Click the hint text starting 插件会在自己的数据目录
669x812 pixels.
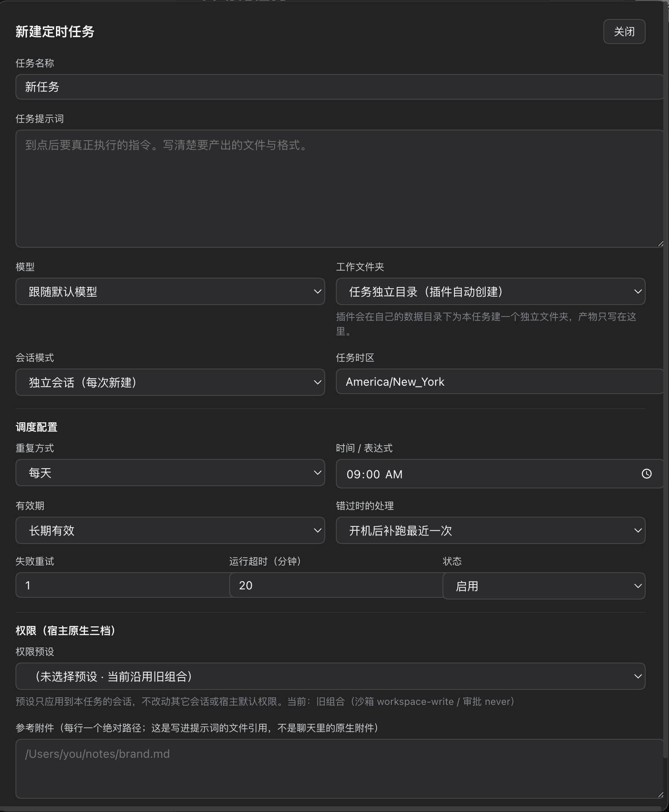click(486, 324)
